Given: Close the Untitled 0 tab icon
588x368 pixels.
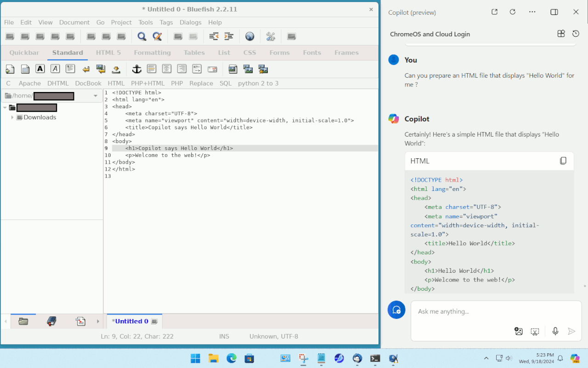Looking at the screenshot, I should pyautogui.click(x=154, y=322).
